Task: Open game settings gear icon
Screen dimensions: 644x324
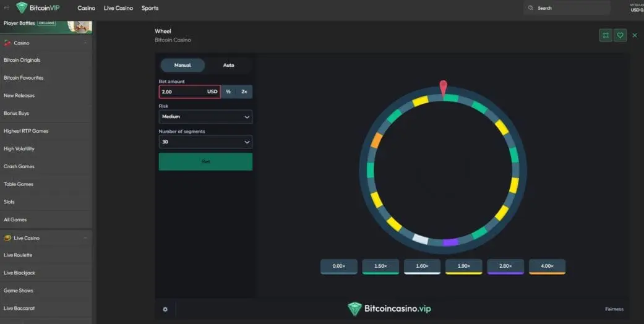Action: coord(165,309)
